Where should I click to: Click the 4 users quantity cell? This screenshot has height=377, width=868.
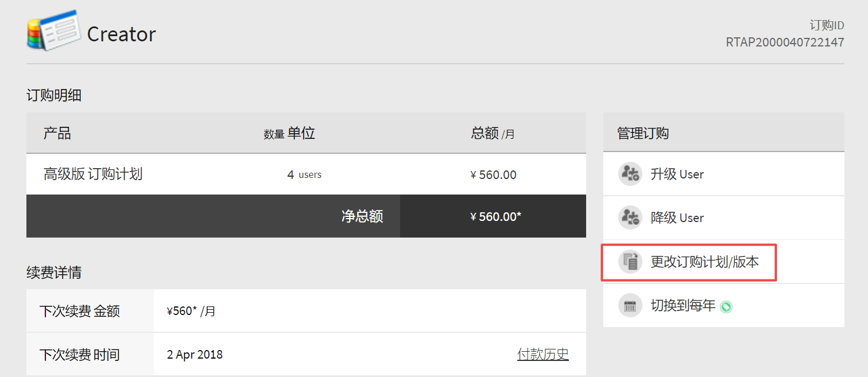click(304, 174)
